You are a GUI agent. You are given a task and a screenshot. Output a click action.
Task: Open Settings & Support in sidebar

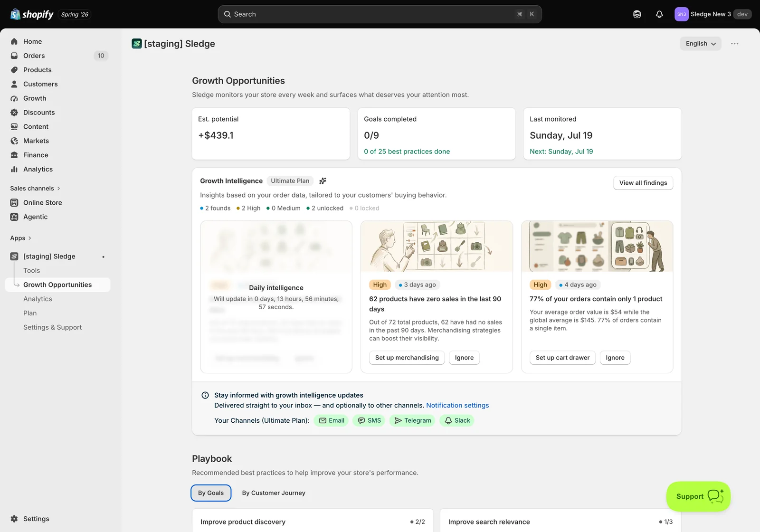(52, 328)
